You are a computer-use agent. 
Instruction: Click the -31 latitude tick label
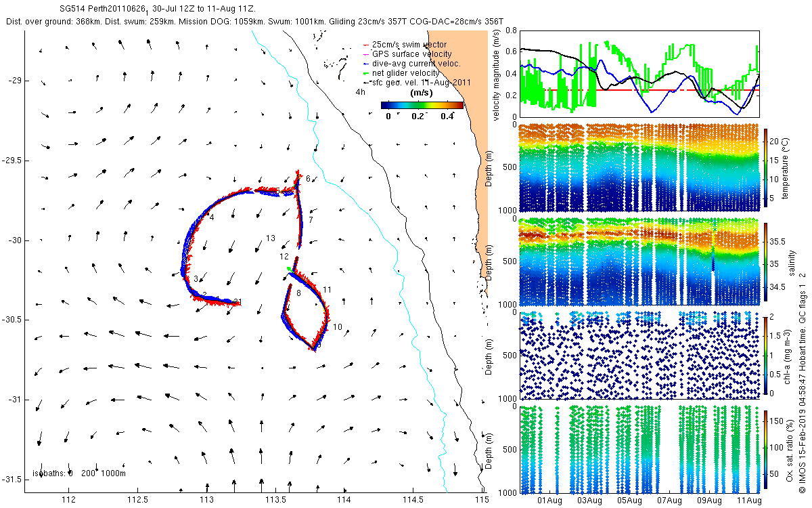[x=14, y=400]
